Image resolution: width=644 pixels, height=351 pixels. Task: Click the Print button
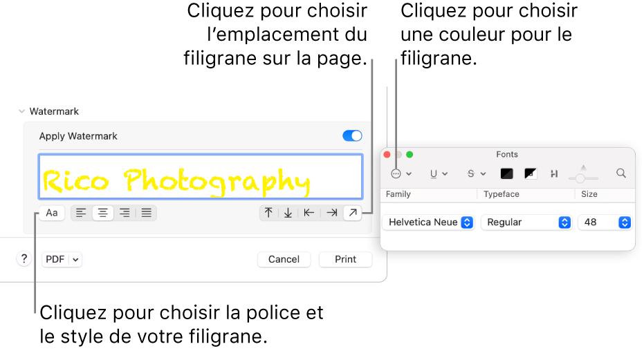tap(345, 259)
